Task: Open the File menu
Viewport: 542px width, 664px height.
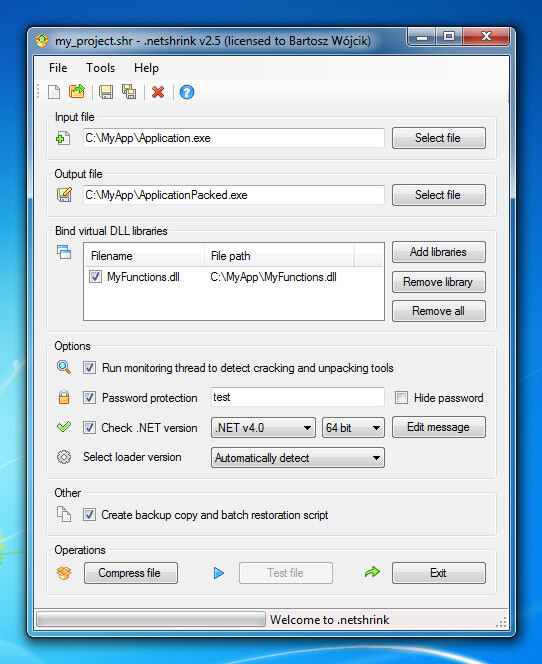Action: click(x=58, y=68)
